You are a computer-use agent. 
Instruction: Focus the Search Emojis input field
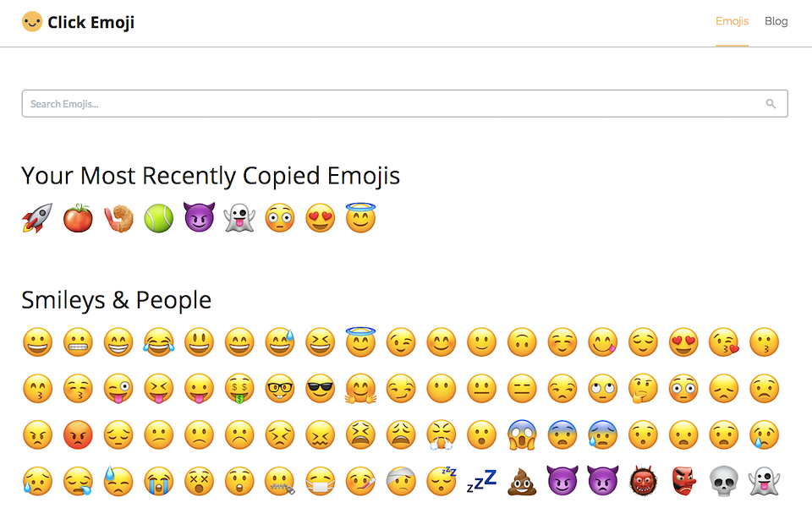pos(389,104)
